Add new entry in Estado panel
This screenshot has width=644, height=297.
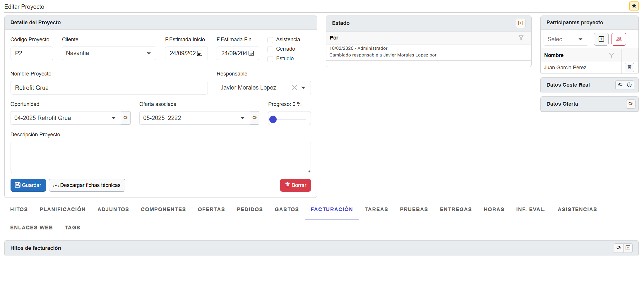520,23
